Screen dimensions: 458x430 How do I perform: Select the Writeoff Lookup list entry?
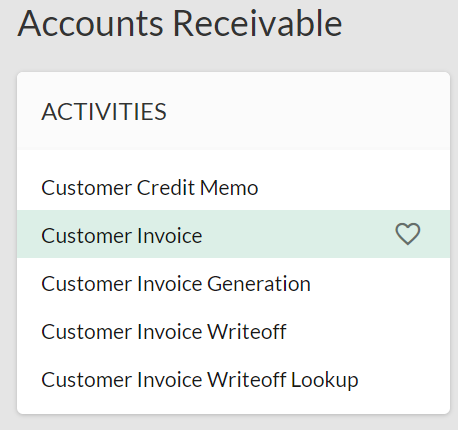pyautogui.click(x=200, y=380)
